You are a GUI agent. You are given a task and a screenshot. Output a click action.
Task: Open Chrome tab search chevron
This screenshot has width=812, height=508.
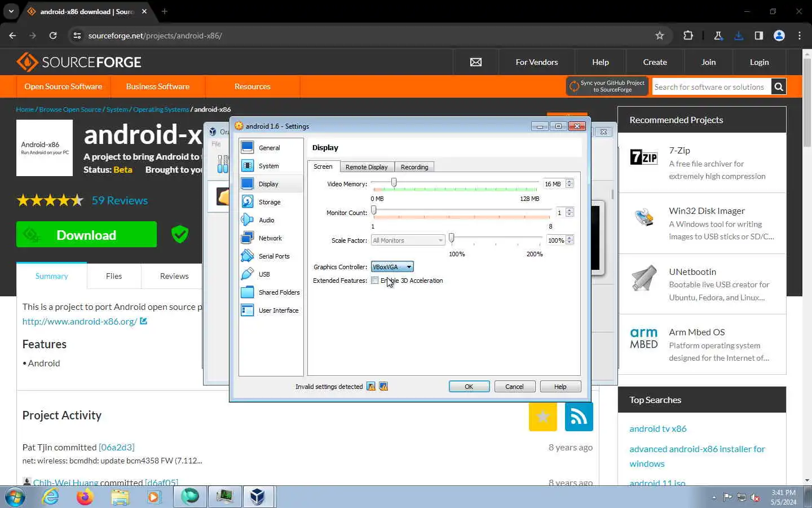coord(11,11)
